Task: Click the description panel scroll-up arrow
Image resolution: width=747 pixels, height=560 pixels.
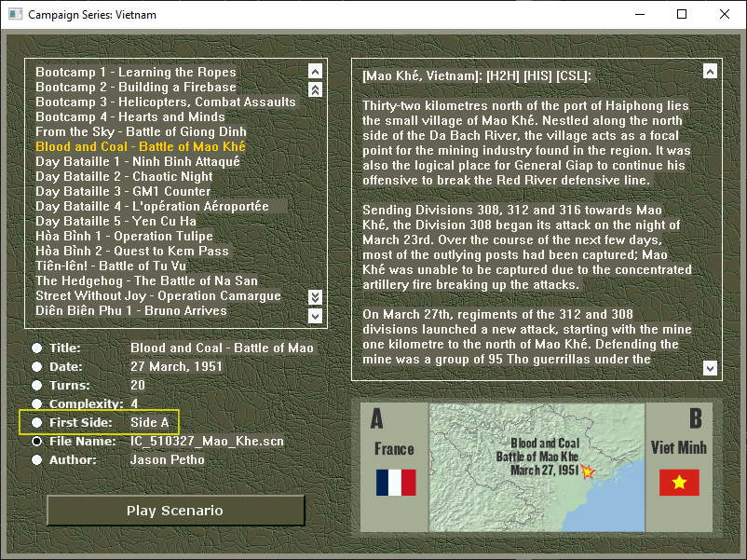Action: [710, 72]
